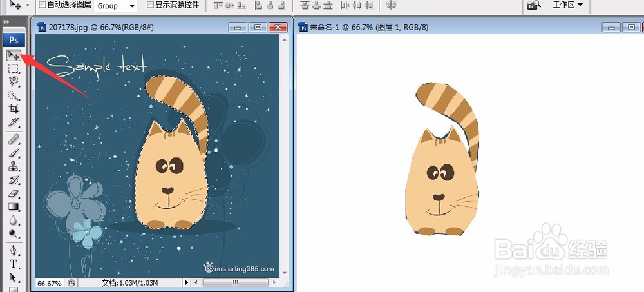Select the Gradient tool
This screenshot has height=292, width=644.
pos(14,206)
